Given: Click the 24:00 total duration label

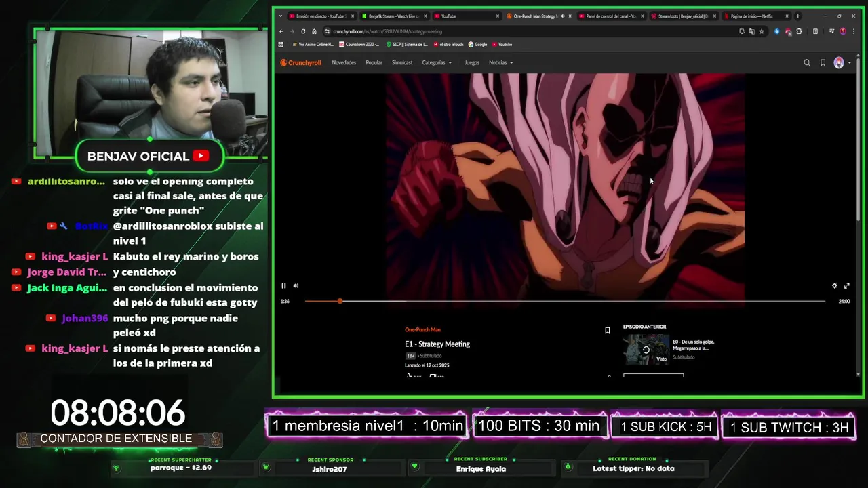Looking at the screenshot, I should tap(844, 302).
